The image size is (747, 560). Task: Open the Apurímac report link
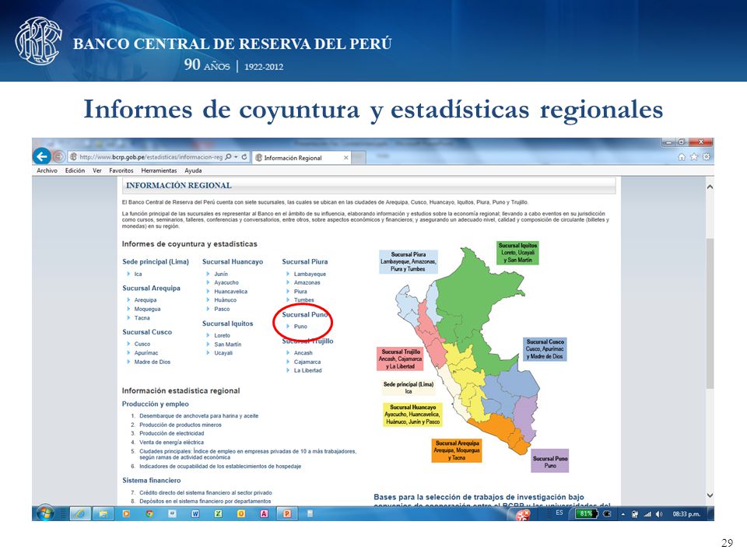pyautogui.click(x=146, y=353)
